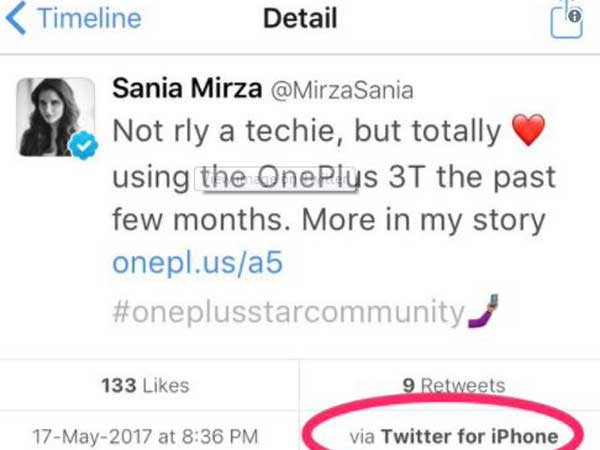Click the selfie arm emoji

pyautogui.click(x=482, y=314)
